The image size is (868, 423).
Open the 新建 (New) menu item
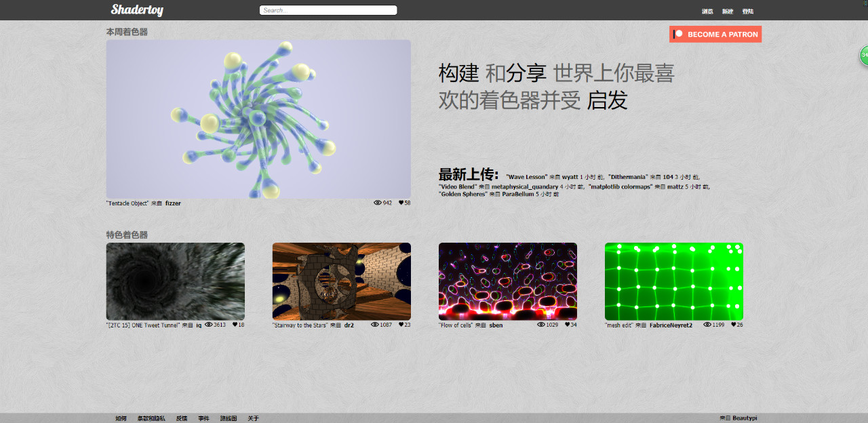[x=728, y=12]
